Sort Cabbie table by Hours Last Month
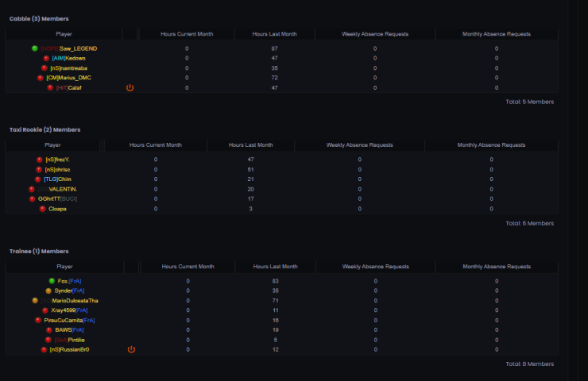 tap(274, 34)
